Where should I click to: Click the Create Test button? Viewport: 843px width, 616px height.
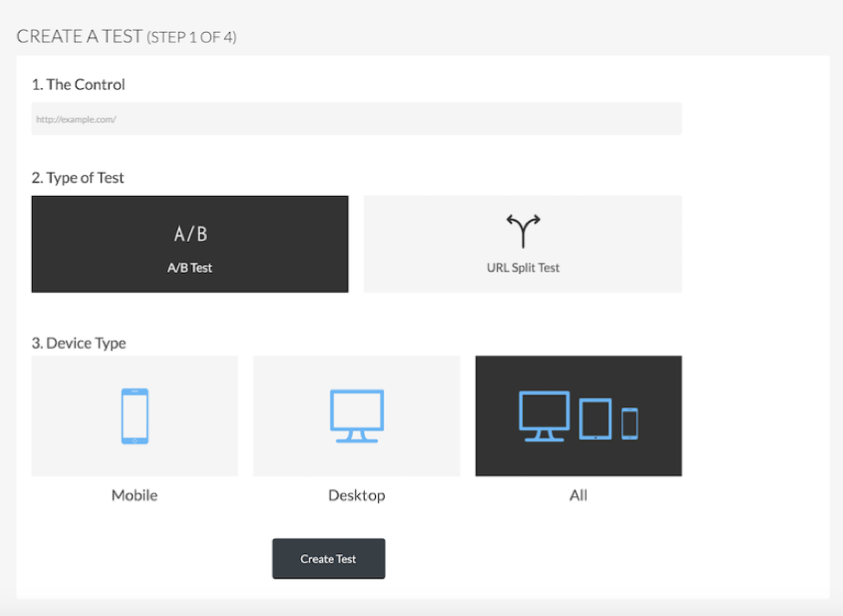pyautogui.click(x=328, y=558)
